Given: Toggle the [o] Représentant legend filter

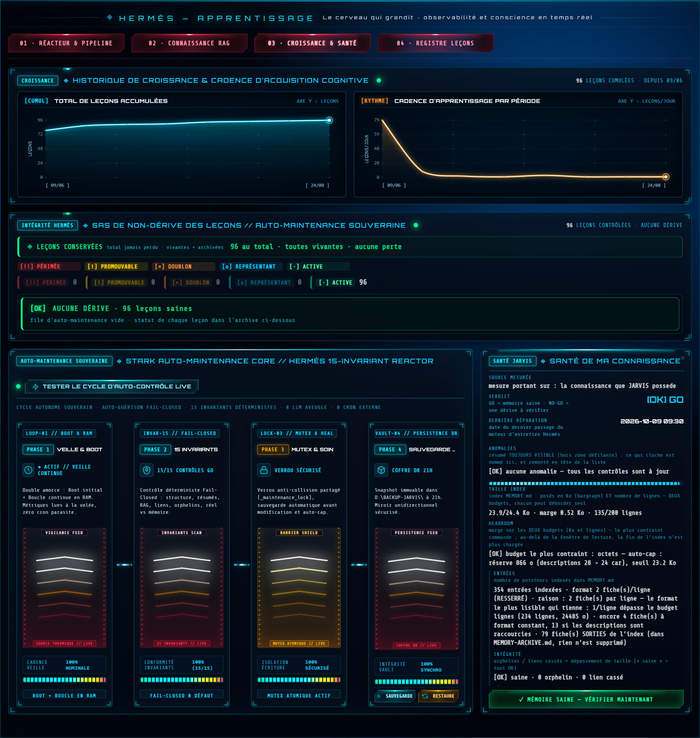Looking at the screenshot, I should (x=251, y=267).
